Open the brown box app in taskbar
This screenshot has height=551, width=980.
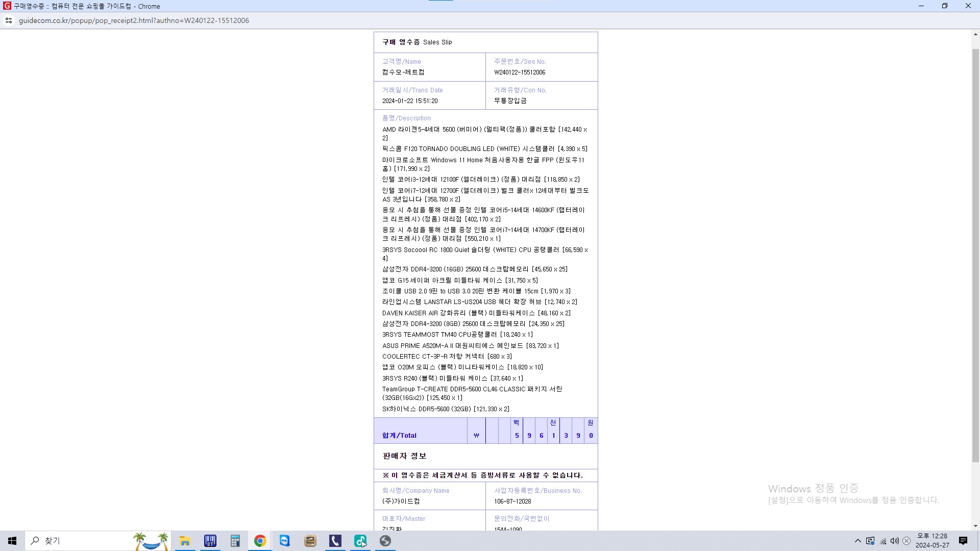click(x=310, y=541)
